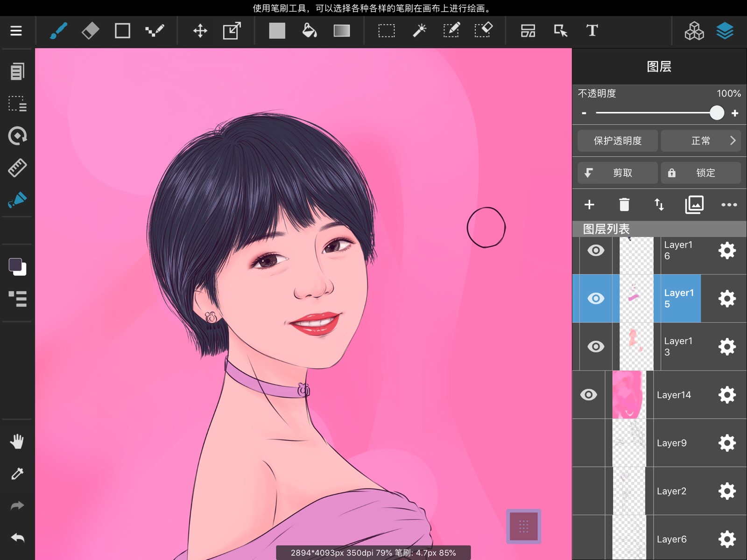Image resolution: width=747 pixels, height=560 pixels.
Task: Increase opacity with plus button
Action: point(735,113)
